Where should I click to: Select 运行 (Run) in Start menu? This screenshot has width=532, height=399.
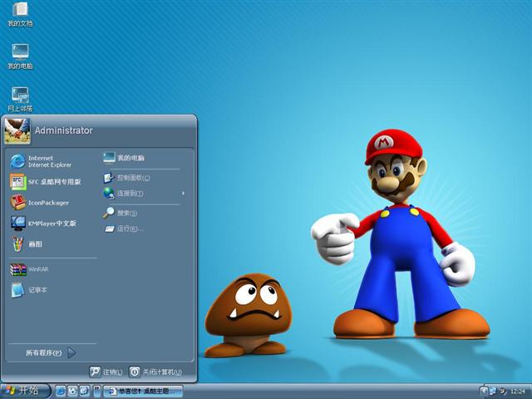click(x=128, y=229)
